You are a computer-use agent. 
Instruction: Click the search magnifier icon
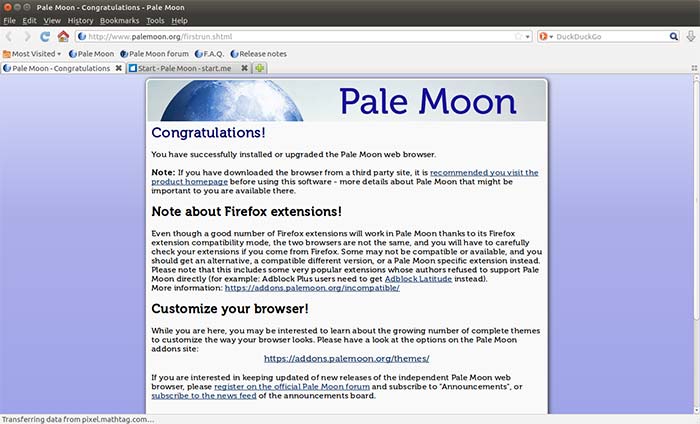674,37
